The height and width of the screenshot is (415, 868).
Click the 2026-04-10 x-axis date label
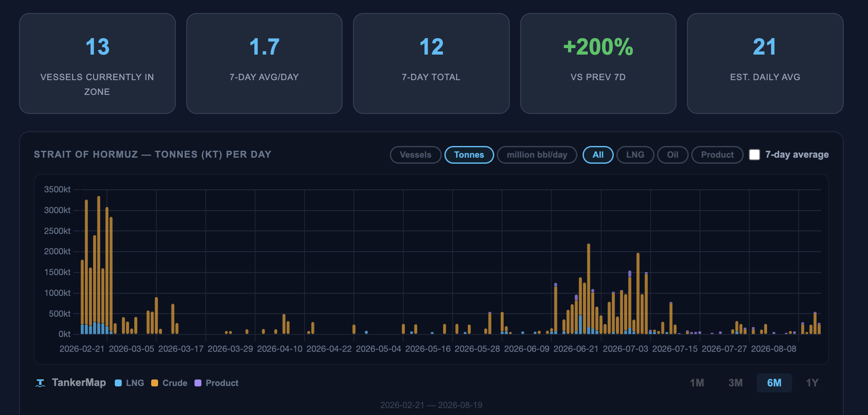tap(280, 349)
